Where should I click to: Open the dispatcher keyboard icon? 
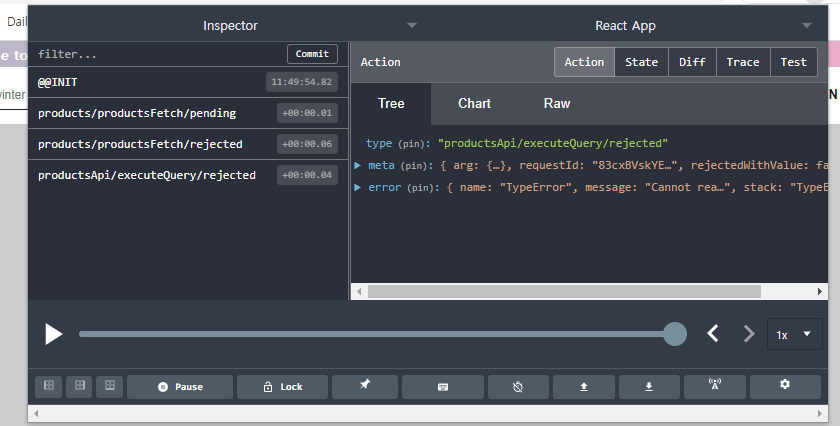[443, 387]
